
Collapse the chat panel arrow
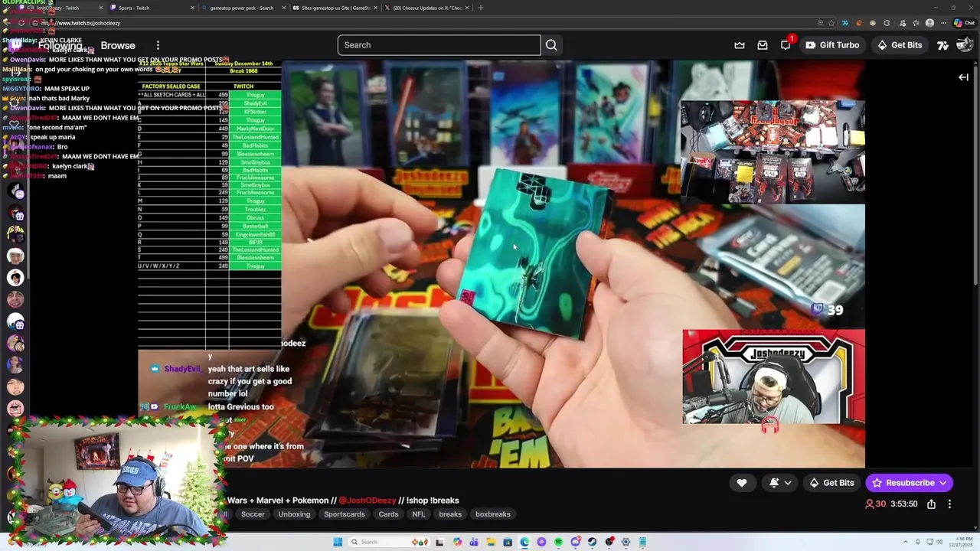(x=964, y=77)
